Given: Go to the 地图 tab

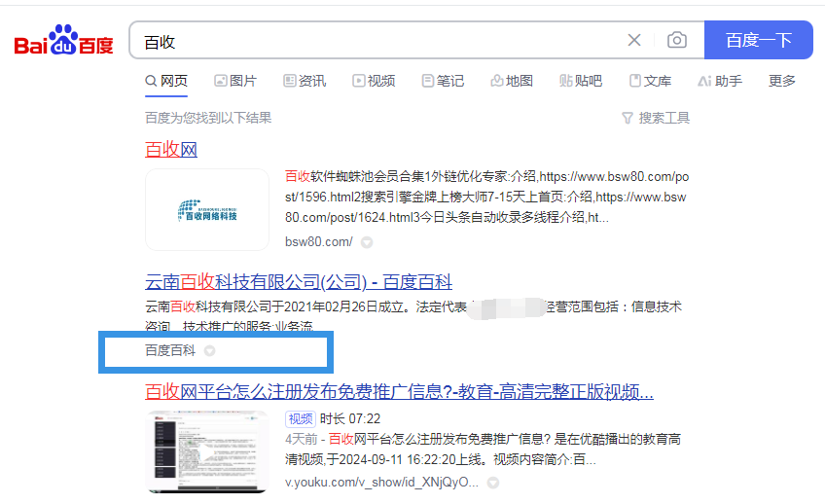Looking at the screenshot, I should click(512, 81).
